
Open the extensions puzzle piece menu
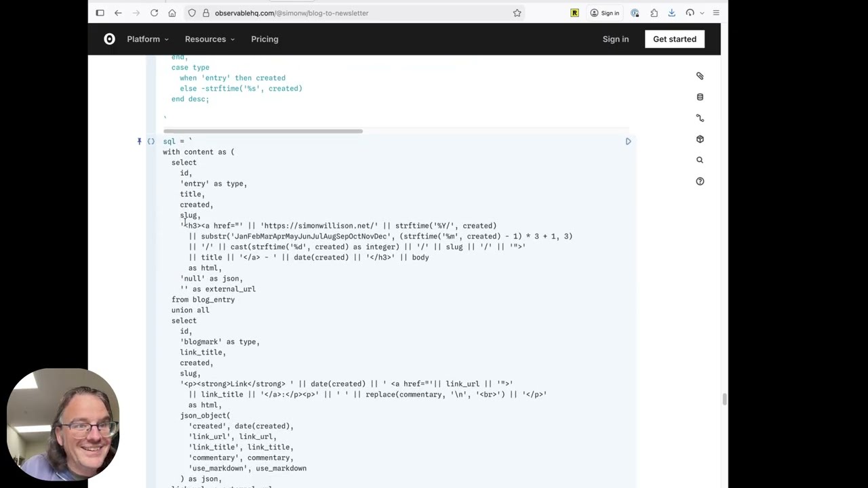coord(654,13)
